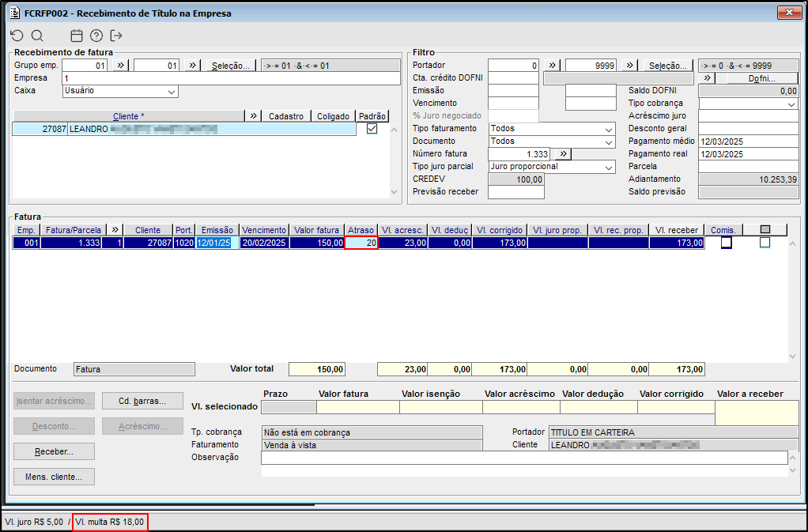Click the Cta. crédito DOFNI input field
Image resolution: width=808 pixels, height=532 pixels.
coord(513,78)
